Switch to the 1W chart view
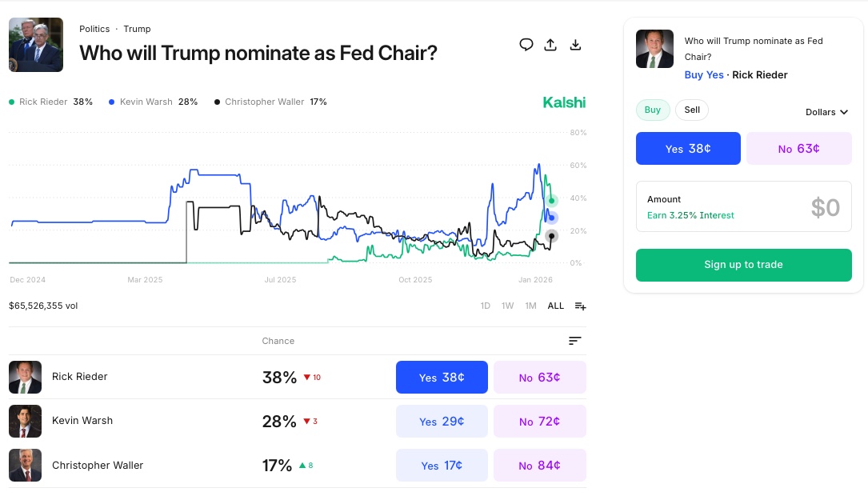This screenshot has height=496, width=868. 507,306
